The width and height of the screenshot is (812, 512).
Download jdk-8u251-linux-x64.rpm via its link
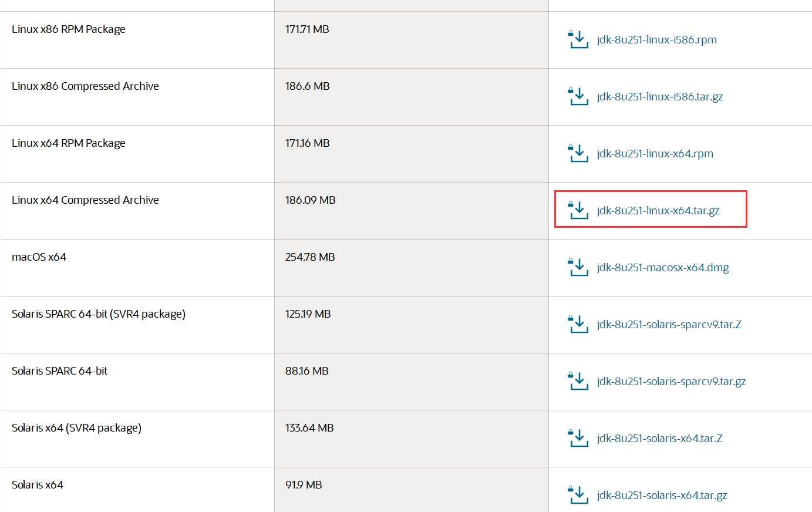point(655,154)
